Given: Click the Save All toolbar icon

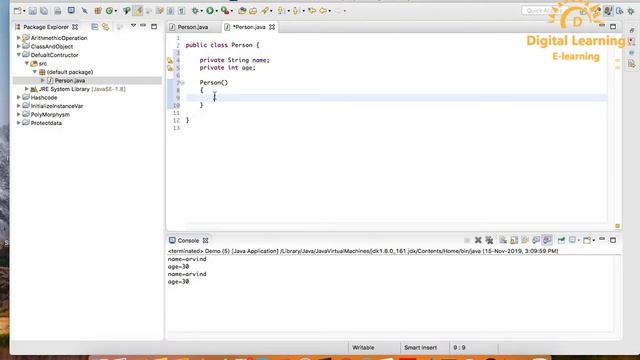Looking at the screenshot, I should coord(44,11).
